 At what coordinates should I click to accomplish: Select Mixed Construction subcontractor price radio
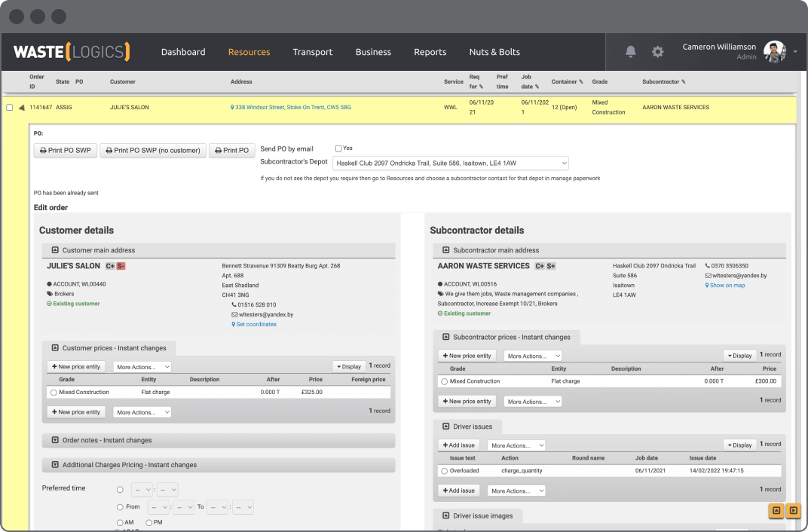444,381
